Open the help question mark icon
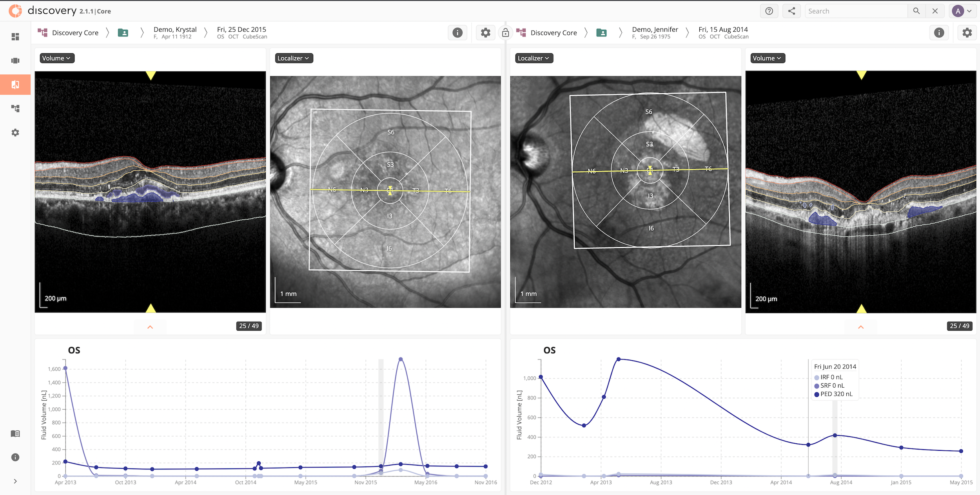980x495 pixels. [x=769, y=11]
